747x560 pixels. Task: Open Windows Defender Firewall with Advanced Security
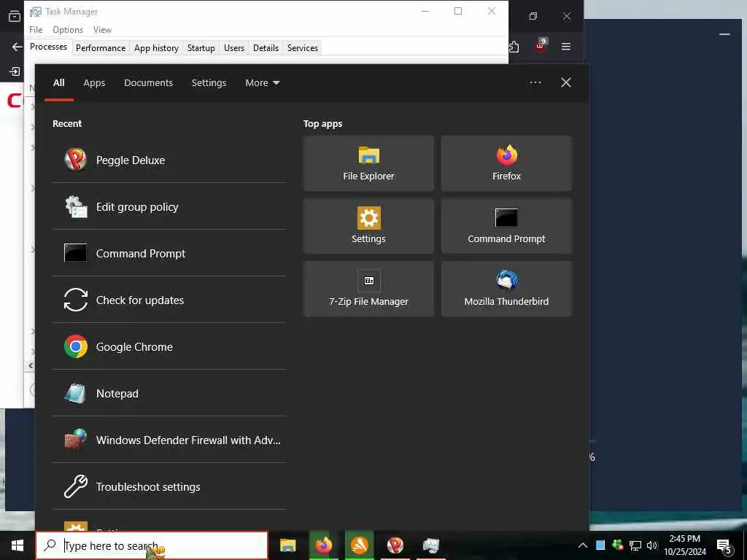tap(169, 440)
